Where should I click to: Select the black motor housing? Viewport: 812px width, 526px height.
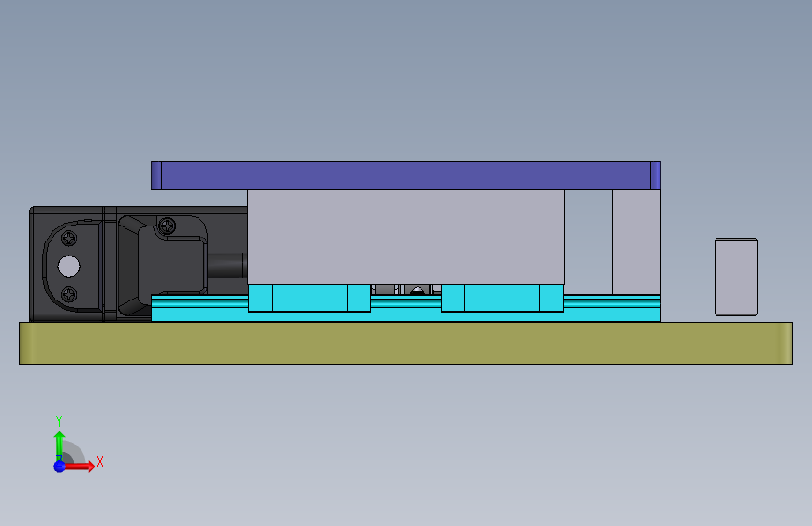click(138, 264)
